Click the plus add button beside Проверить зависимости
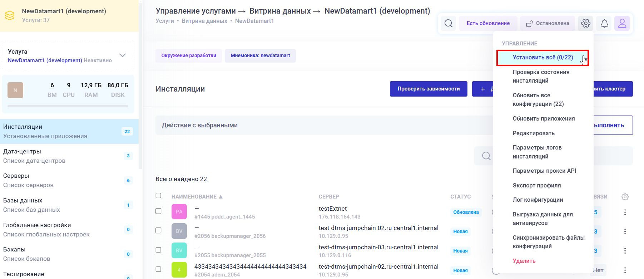 point(483,89)
